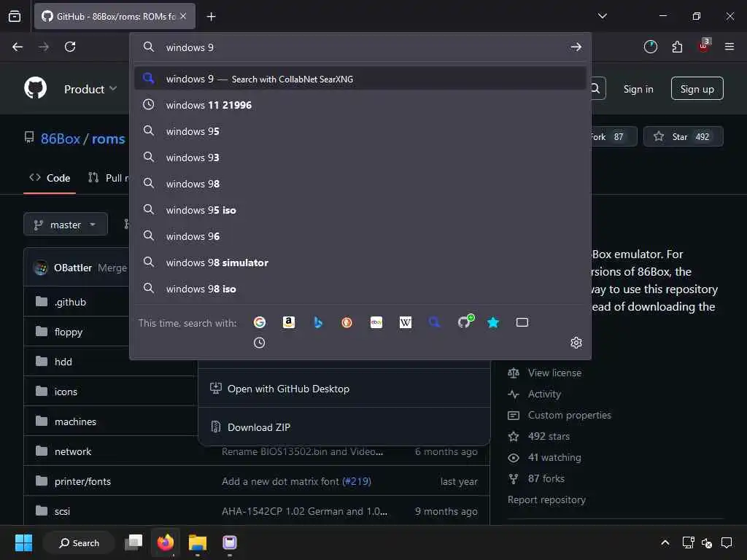The image size is (747, 560).
Task: Star the 86Box roms repository
Action: click(x=683, y=136)
